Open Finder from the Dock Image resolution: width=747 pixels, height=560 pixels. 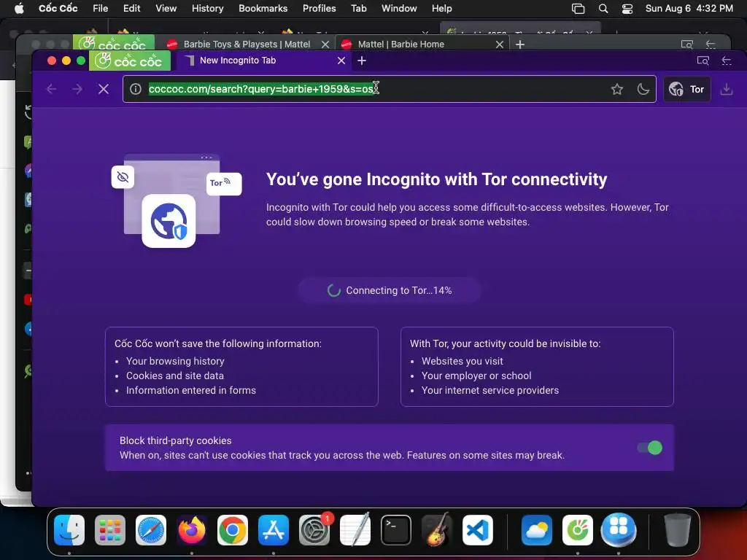click(x=69, y=530)
